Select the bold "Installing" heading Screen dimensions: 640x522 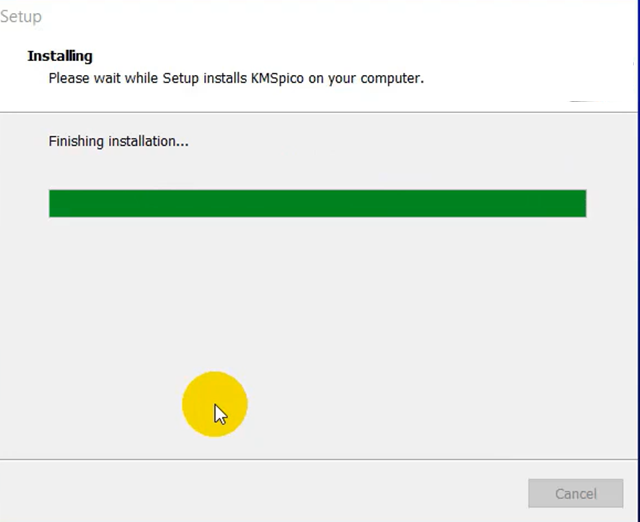(60, 56)
